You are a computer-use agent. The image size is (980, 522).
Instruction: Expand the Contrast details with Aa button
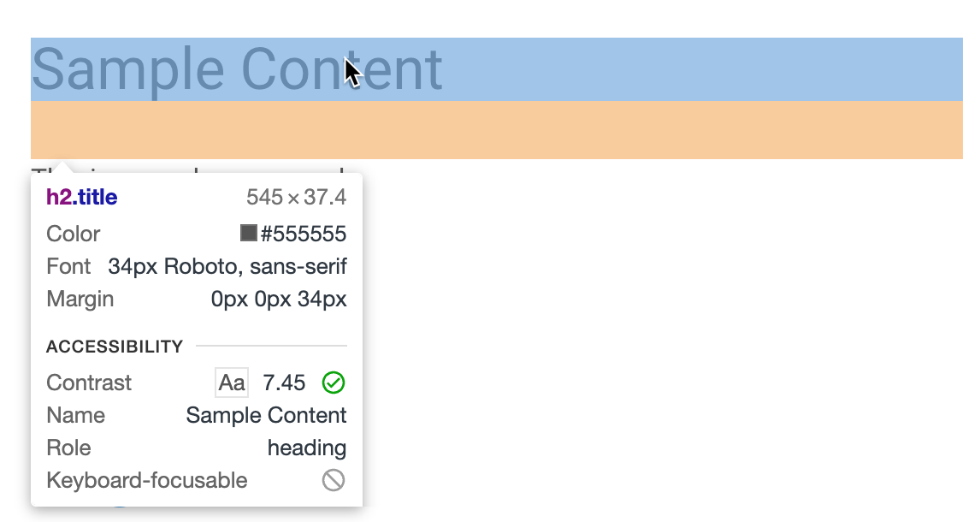pyautogui.click(x=230, y=383)
